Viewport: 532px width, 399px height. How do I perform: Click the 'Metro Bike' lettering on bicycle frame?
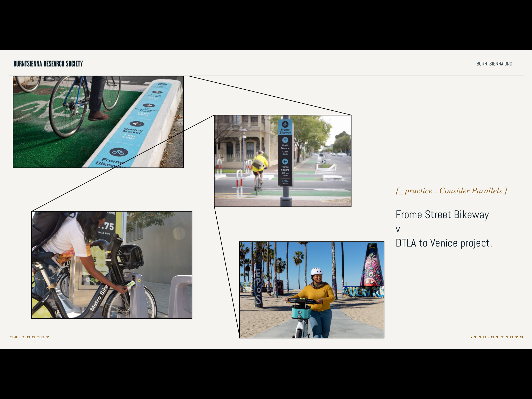click(x=99, y=298)
